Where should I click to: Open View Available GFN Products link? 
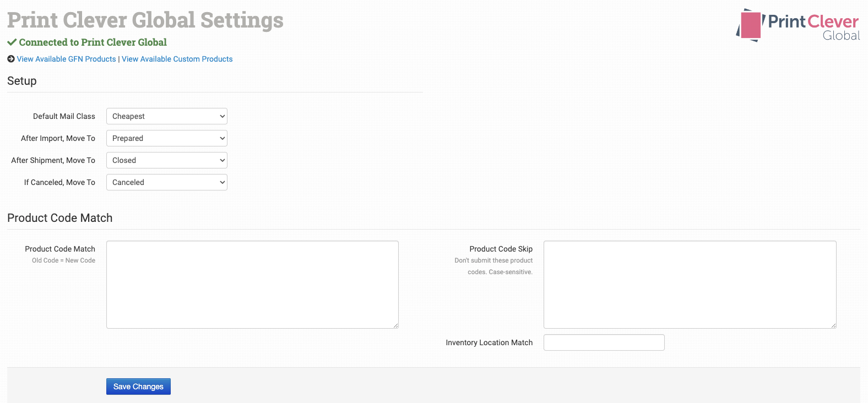tap(66, 59)
